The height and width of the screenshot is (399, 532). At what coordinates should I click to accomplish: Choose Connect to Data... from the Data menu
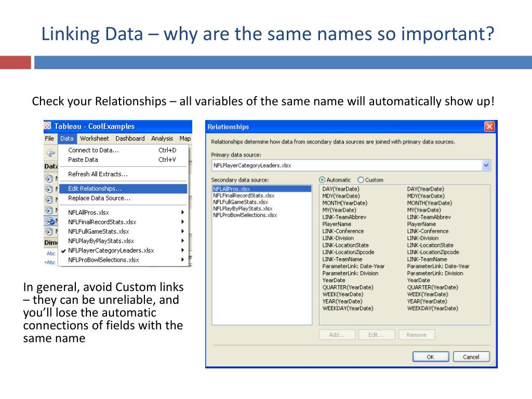point(123,150)
